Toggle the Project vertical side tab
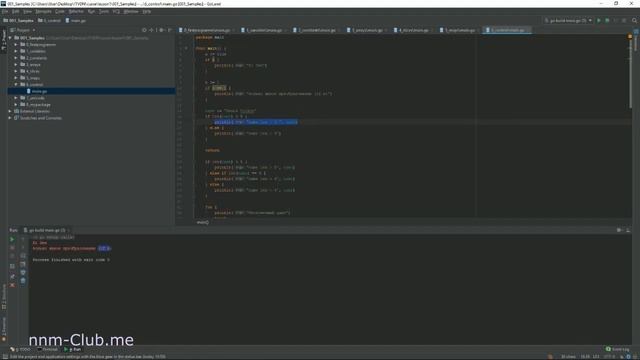The height and width of the screenshot is (360, 640). coord(4,40)
